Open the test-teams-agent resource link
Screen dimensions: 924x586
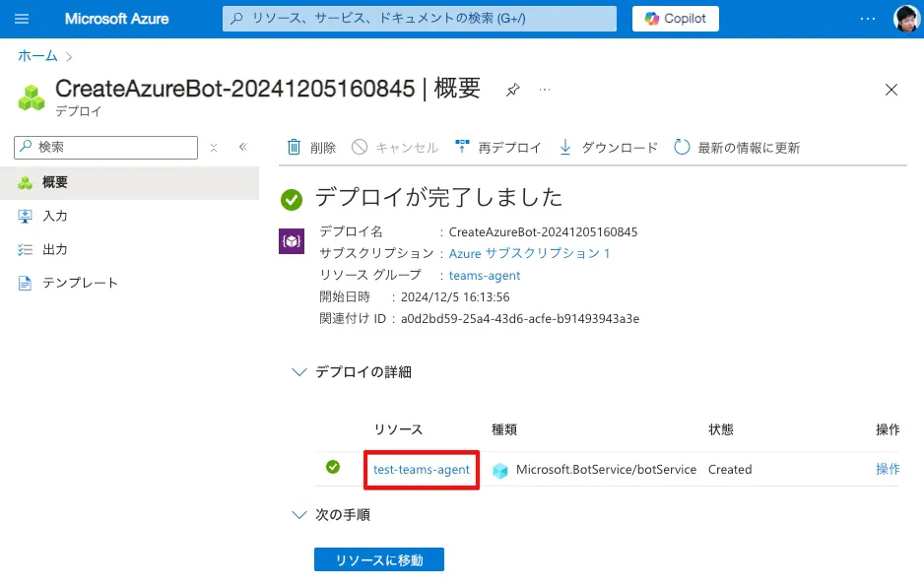pos(422,470)
